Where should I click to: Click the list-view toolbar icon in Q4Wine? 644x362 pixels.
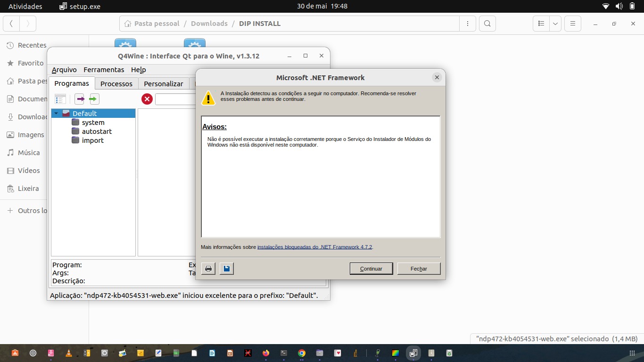tap(60, 99)
